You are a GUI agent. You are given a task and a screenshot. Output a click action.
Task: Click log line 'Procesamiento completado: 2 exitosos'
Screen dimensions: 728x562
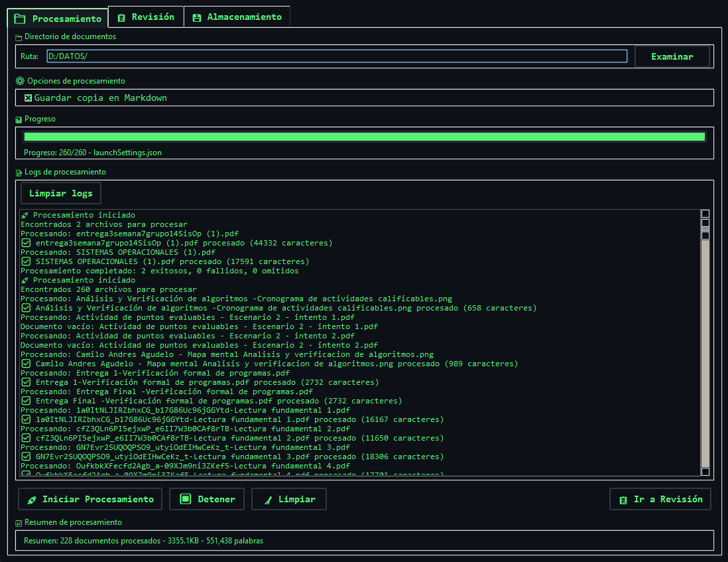coord(160,271)
